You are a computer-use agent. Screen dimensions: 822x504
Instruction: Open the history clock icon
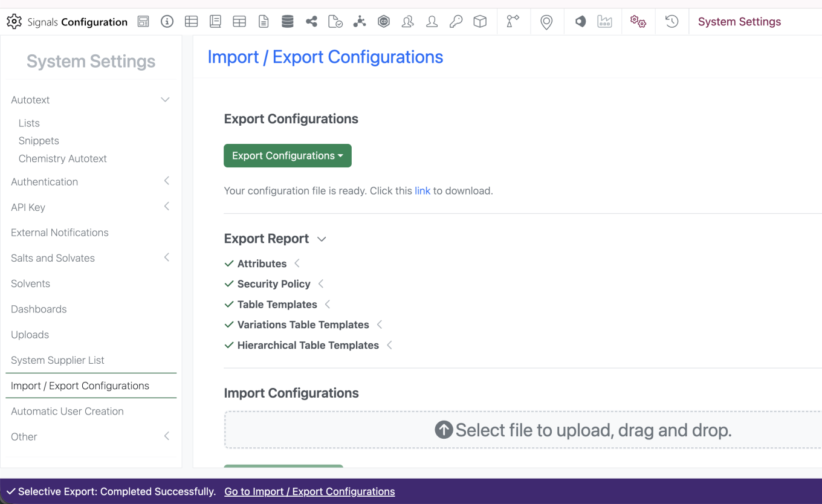coord(672,22)
